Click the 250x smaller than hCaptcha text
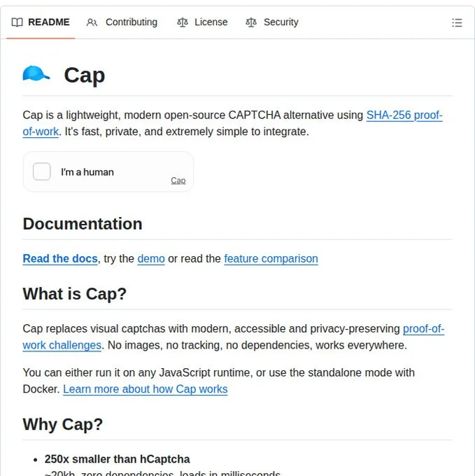Image resolution: width=475 pixels, height=476 pixels. point(117,459)
